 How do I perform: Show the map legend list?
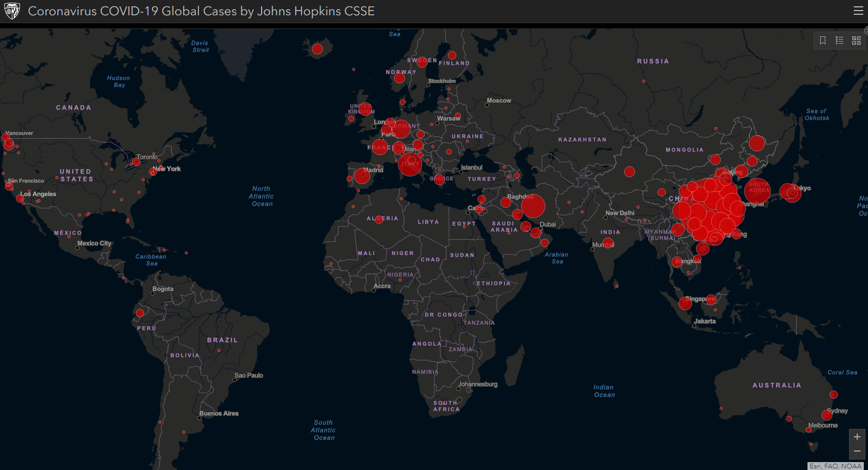(840, 41)
